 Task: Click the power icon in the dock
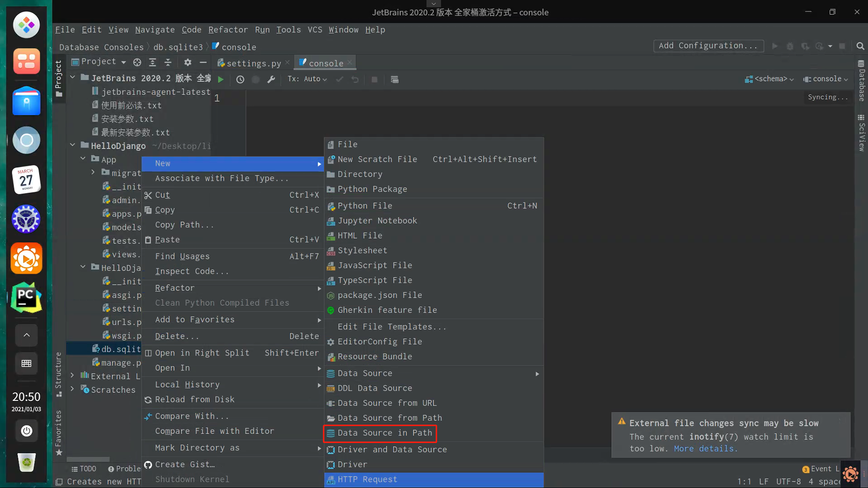point(26,430)
